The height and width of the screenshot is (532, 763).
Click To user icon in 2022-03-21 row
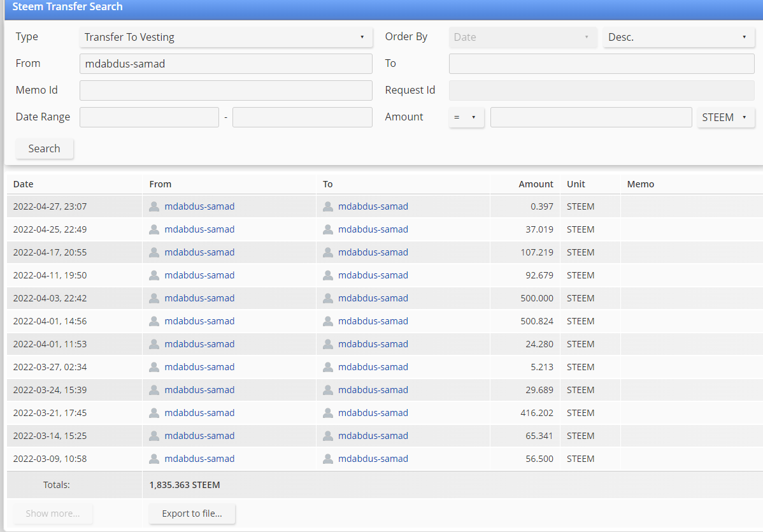click(328, 413)
